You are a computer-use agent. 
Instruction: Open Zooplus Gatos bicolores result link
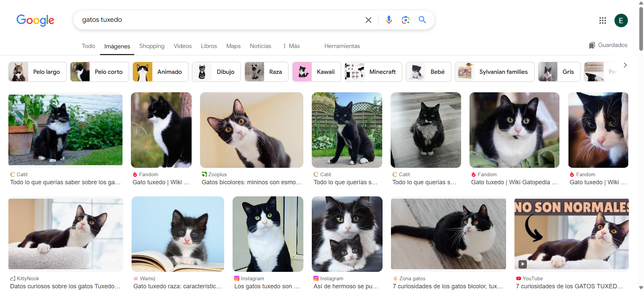pos(251,182)
